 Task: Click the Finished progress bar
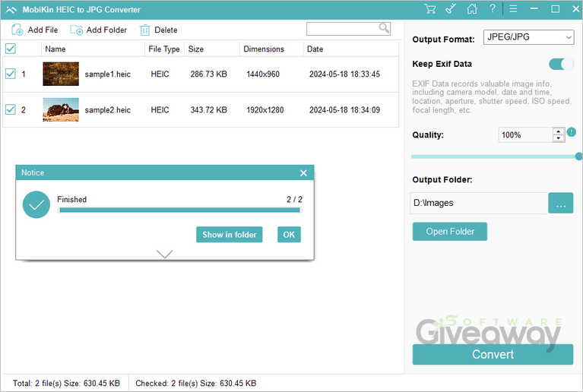coord(179,210)
